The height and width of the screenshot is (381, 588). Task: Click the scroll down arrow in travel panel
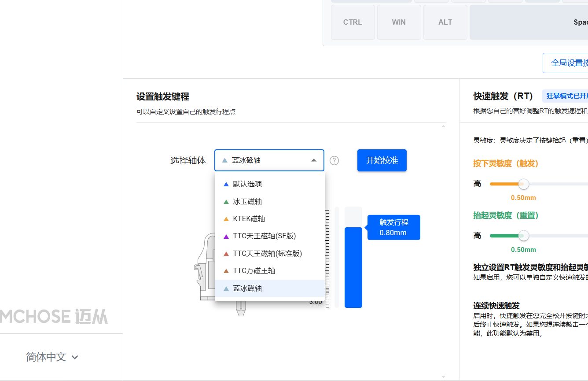pyautogui.click(x=443, y=377)
